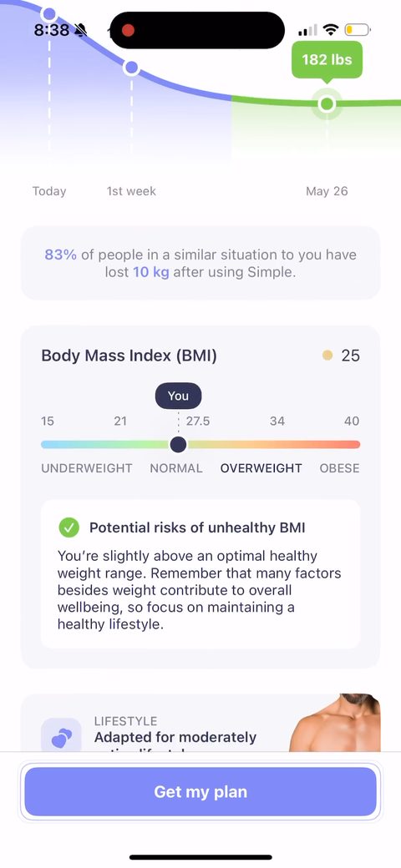Tap the shirtless man thumbnail
401x868 pixels.
334,723
